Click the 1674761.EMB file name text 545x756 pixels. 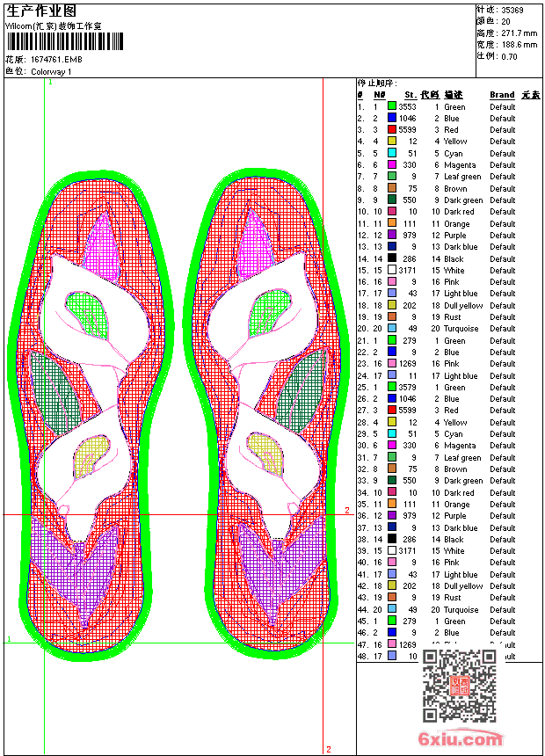click(x=56, y=59)
